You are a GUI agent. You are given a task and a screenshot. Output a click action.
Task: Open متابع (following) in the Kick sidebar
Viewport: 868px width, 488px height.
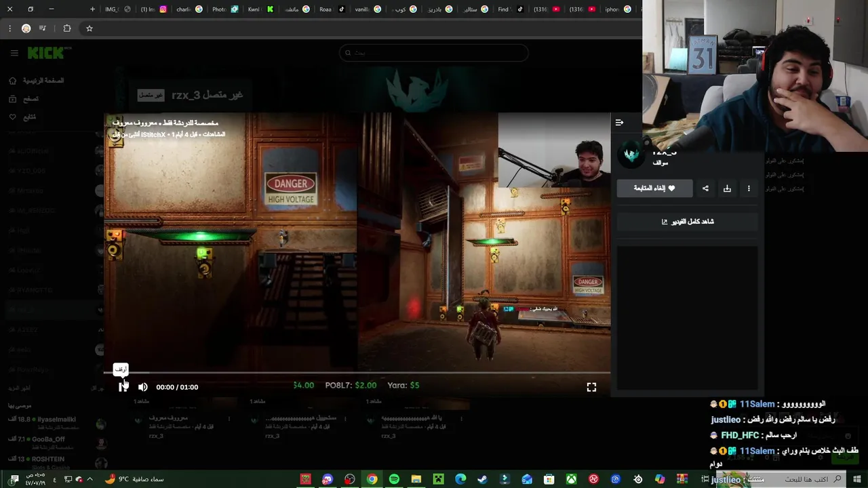click(x=22, y=117)
